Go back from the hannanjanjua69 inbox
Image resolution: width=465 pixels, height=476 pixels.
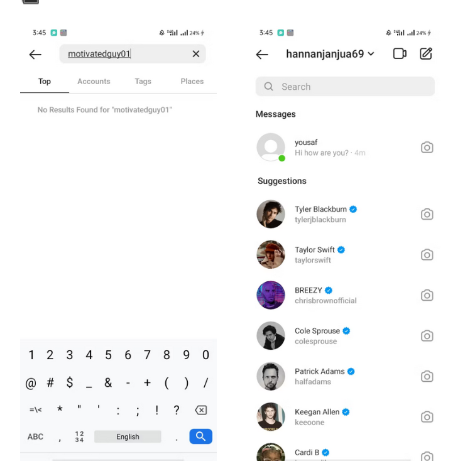click(x=262, y=55)
